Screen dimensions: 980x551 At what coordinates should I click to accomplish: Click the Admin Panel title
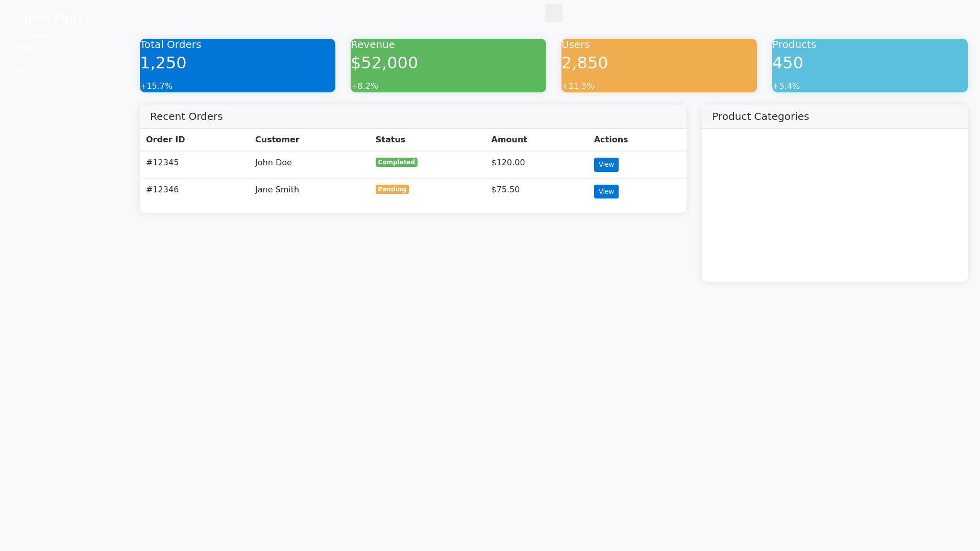coord(50,19)
